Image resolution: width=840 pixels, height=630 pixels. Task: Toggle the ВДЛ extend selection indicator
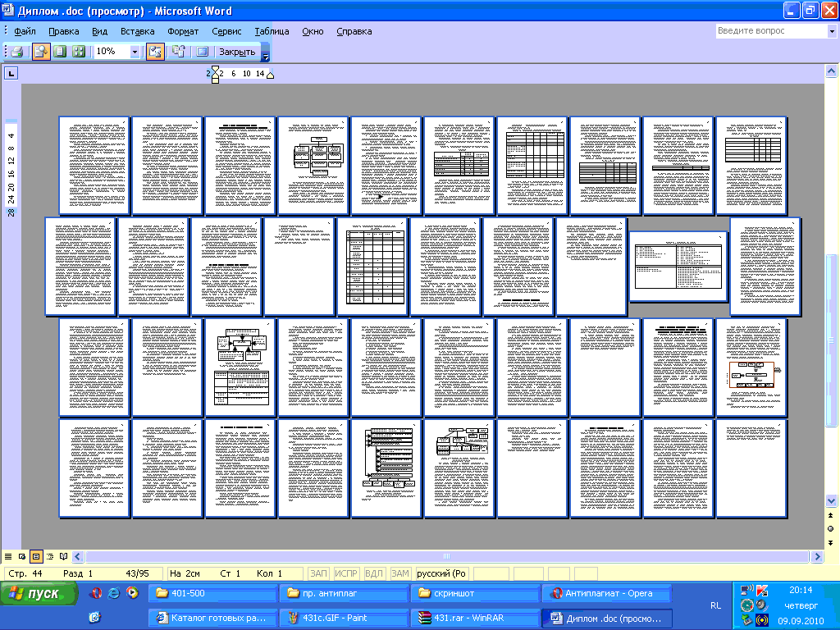coord(374,573)
